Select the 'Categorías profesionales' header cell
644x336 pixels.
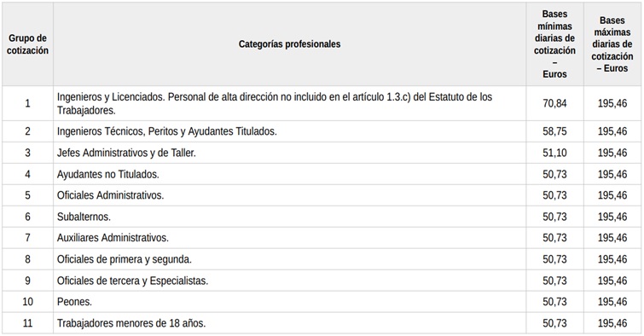point(289,44)
